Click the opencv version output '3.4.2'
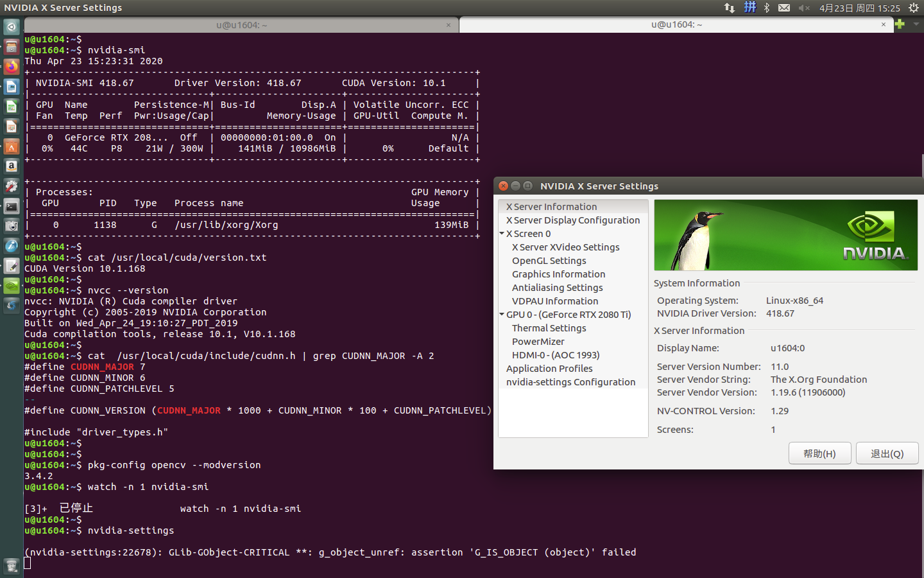Screen dimensions: 924x578 38,476
